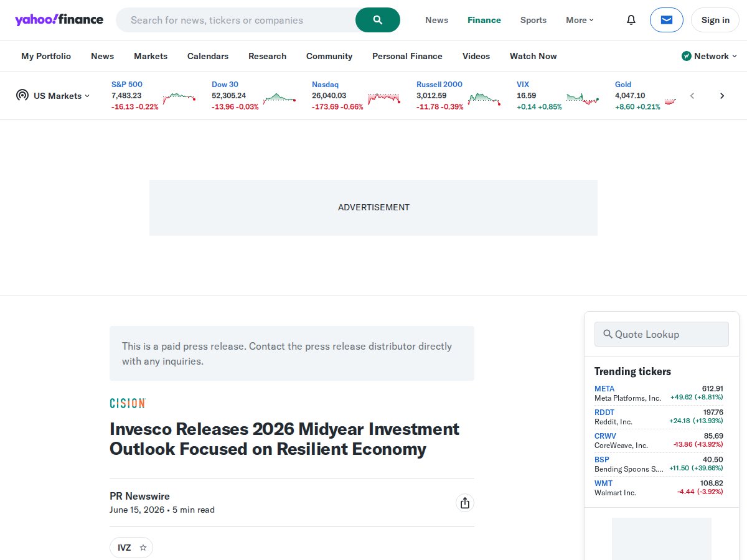Open the Mail envelope icon

[667, 20]
